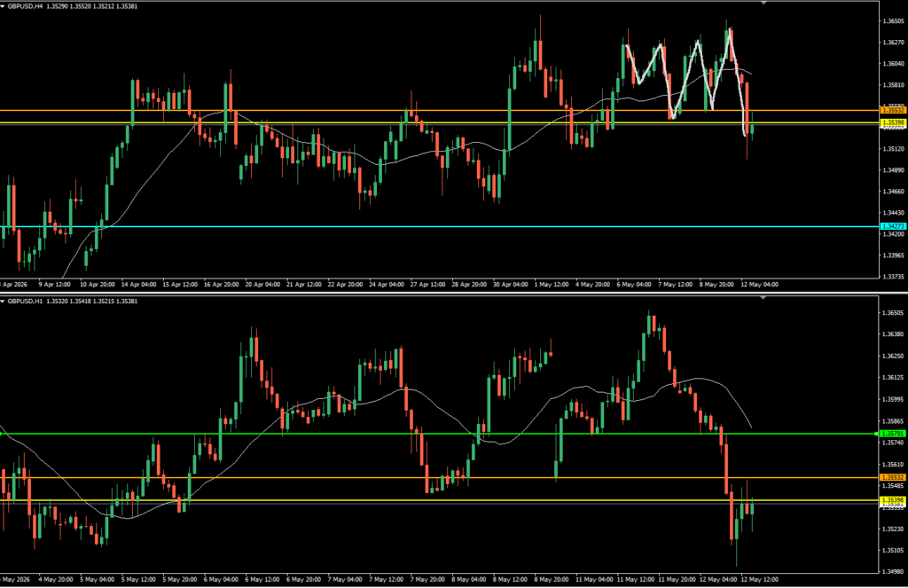Click price 1.33735 on the H4 price axis
Viewport: 908px width, 588px height.
click(893, 277)
